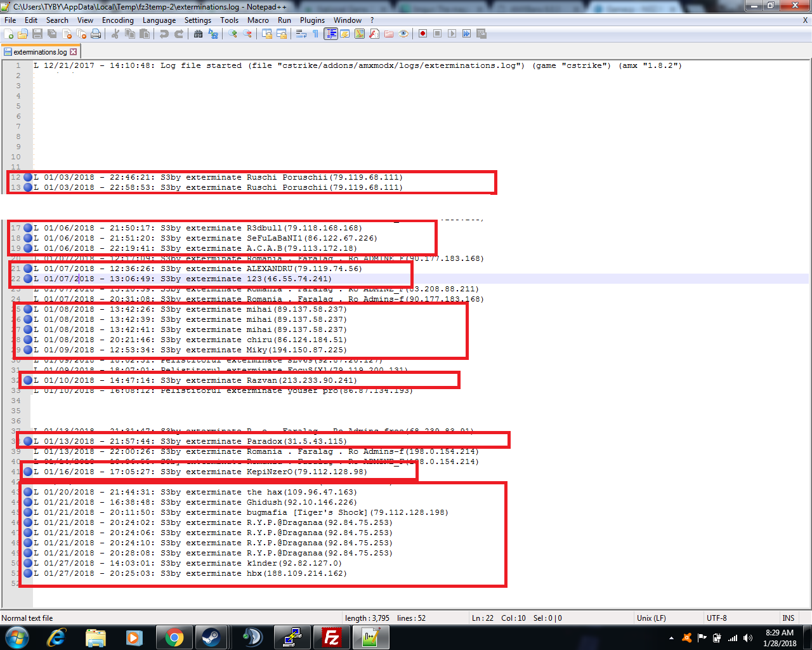
Task: Print the current document from the toolbar
Action: [x=96, y=34]
